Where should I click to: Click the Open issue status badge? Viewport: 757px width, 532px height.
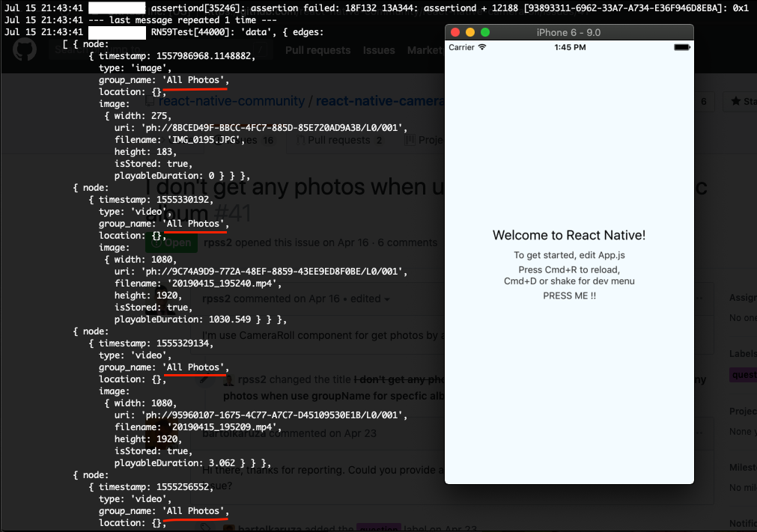click(x=171, y=242)
